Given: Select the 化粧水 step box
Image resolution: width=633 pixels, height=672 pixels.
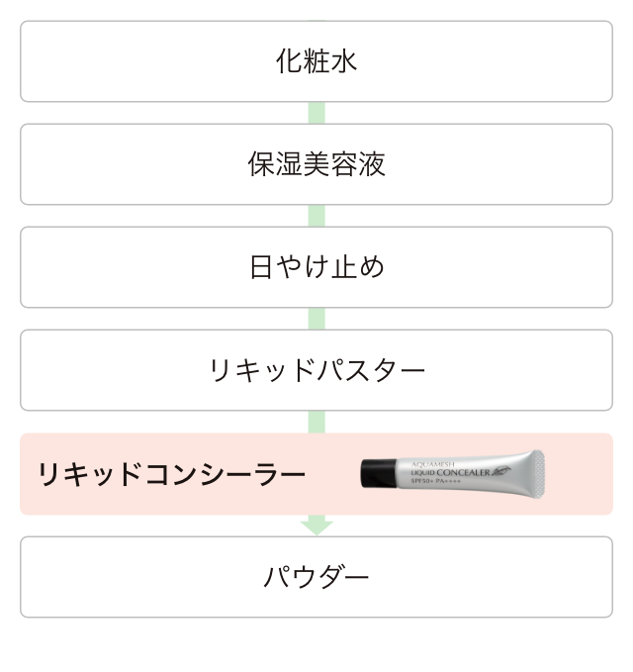Looking at the screenshot, I should click(x=316, y=61).
